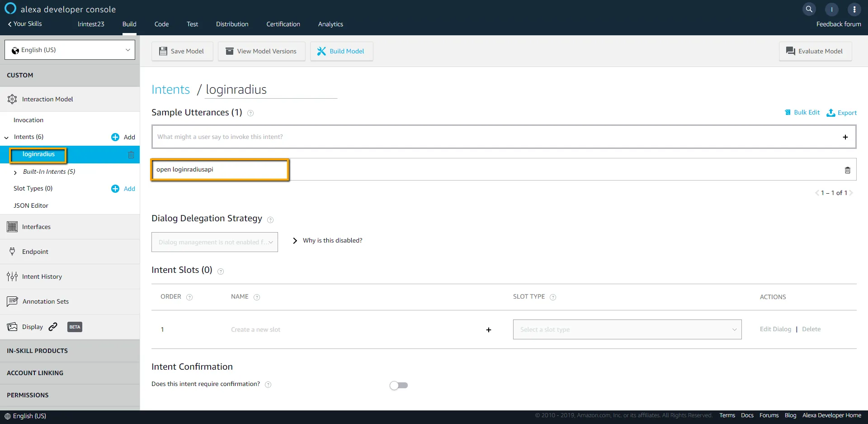
Task: Click the Add icon next to Slot Types
Action: coord(115,189)
